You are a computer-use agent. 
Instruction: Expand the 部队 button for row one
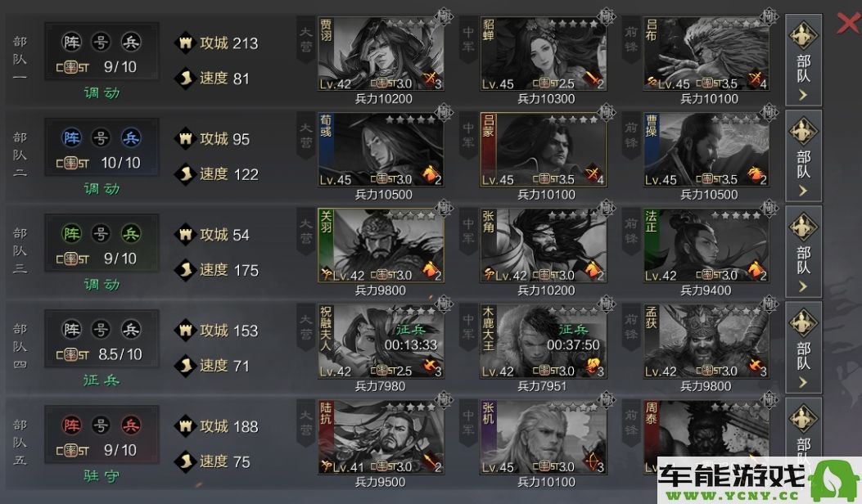coord(804,61)
